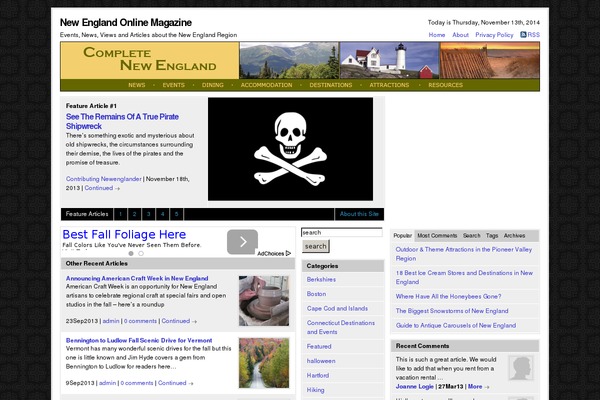Continue reading the Vermont scenic drive article
Viewport: 600px width, 400px height.
(x=176, y=383)
